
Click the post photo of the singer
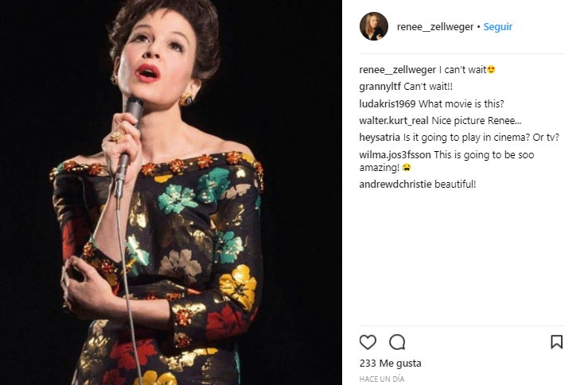tap(171, 192)
